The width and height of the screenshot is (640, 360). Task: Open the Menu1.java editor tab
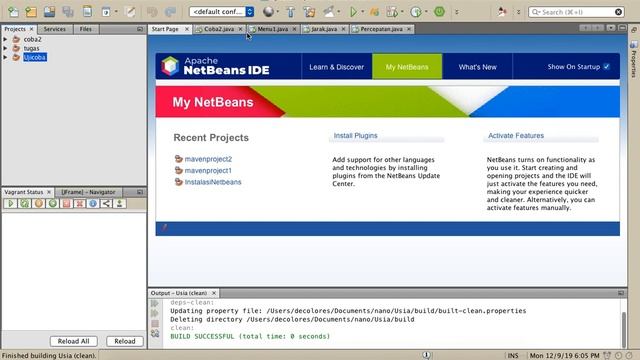tap(273, 29)
